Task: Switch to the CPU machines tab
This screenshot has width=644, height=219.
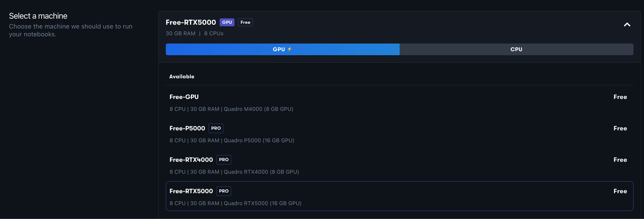Action: coord(516,49)
